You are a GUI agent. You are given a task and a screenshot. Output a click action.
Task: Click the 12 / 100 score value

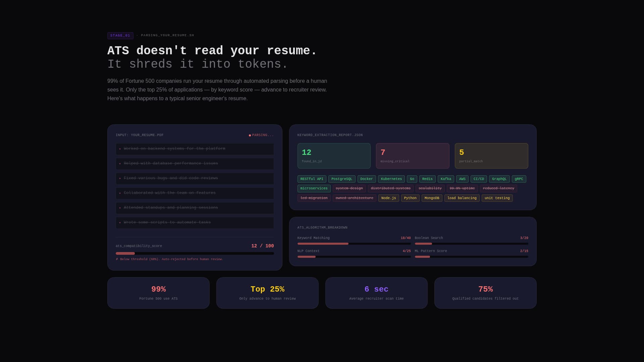[x=262, y=246]
